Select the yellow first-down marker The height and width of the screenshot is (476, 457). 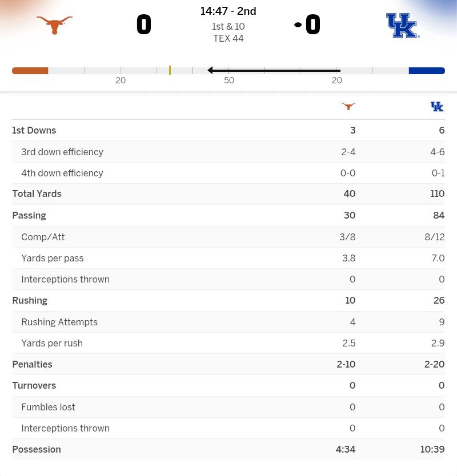point(170,70)
